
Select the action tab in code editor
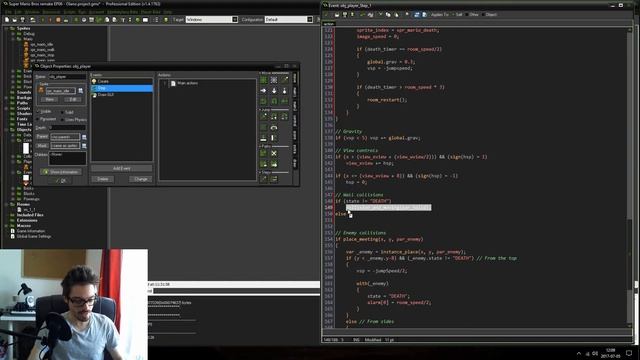click(329, 24)
